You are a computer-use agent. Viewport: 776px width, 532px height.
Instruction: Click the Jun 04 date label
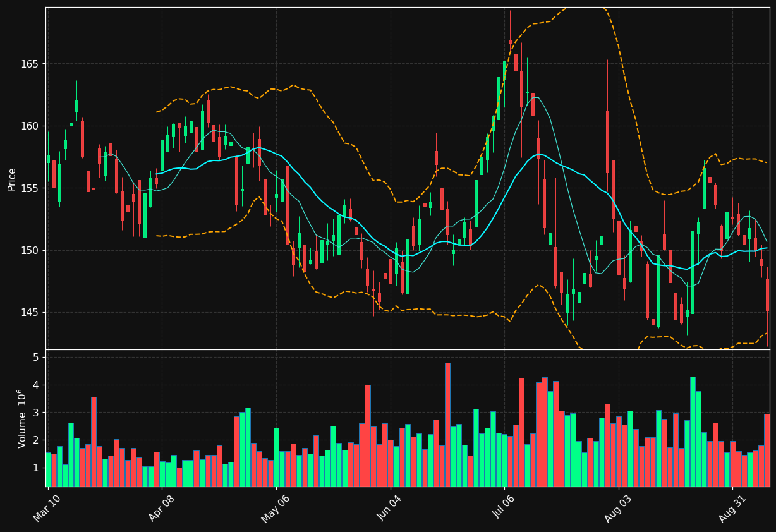389,508
